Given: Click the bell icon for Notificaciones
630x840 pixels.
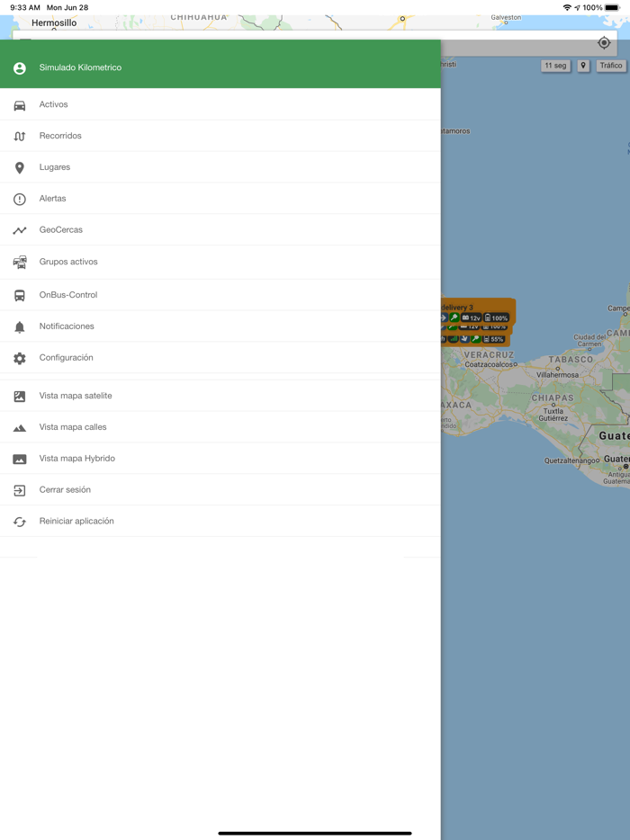Looking at the screenshot, I should (x=19, y=326).
